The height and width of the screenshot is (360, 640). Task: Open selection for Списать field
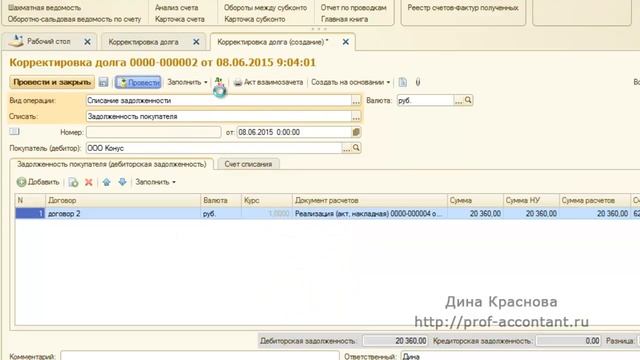click(x=356, y=116)
